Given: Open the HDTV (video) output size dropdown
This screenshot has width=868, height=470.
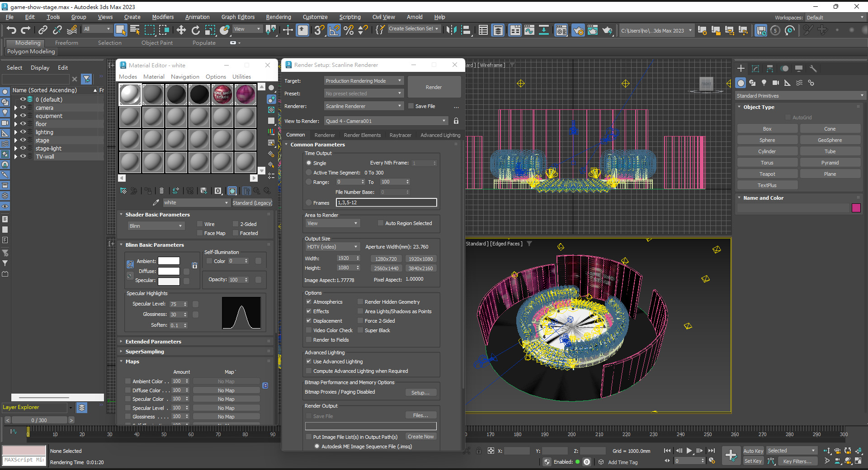Looking at the screenshot, I should [x=332, y=247].
